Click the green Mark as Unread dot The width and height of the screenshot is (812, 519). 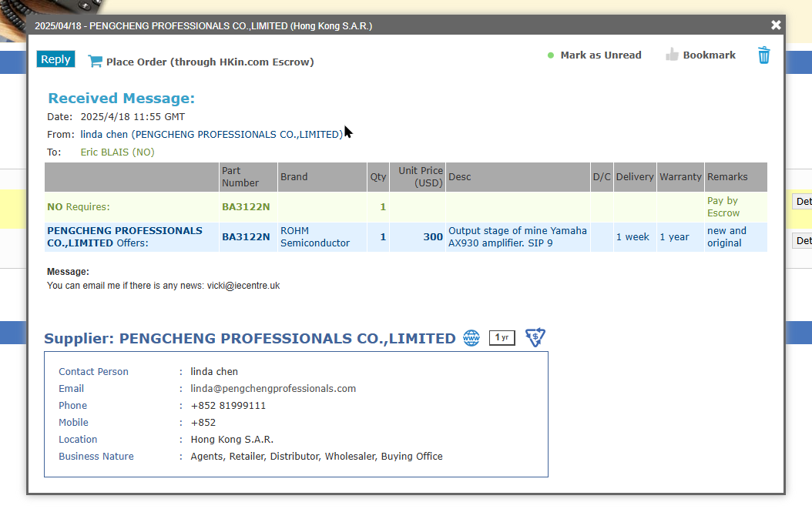click(551, 55)
